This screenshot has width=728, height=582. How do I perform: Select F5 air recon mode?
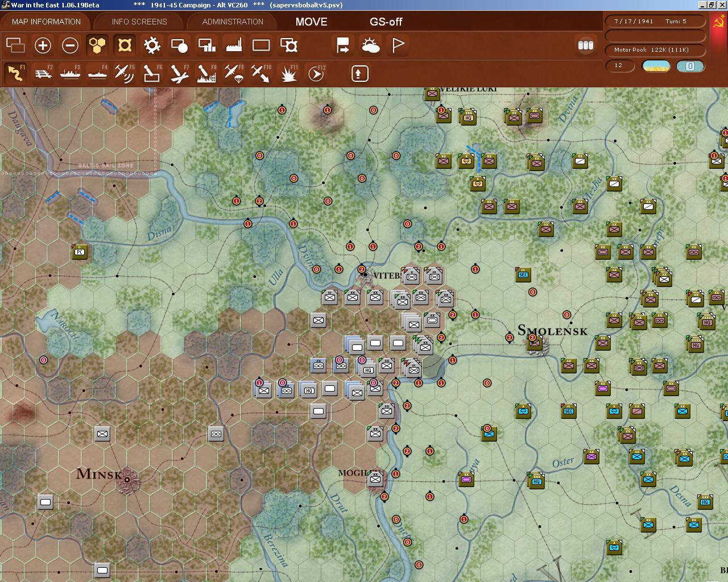[x=125, y=73]
